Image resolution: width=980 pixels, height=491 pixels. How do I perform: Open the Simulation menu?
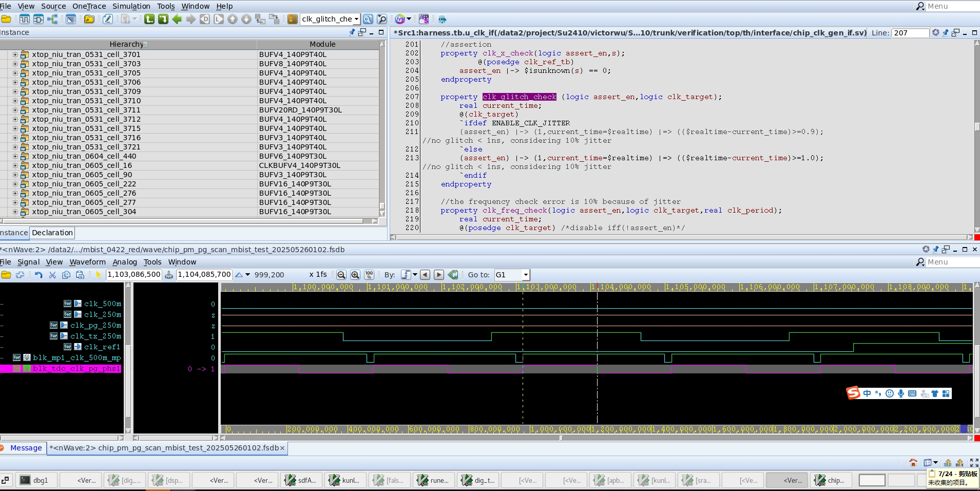coord(131,6)
